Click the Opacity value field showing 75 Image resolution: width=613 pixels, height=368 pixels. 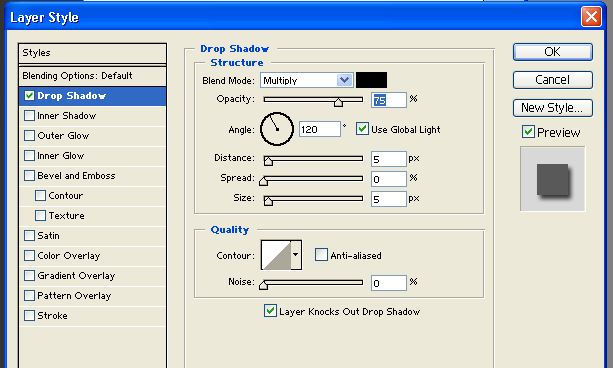(389, 100)
